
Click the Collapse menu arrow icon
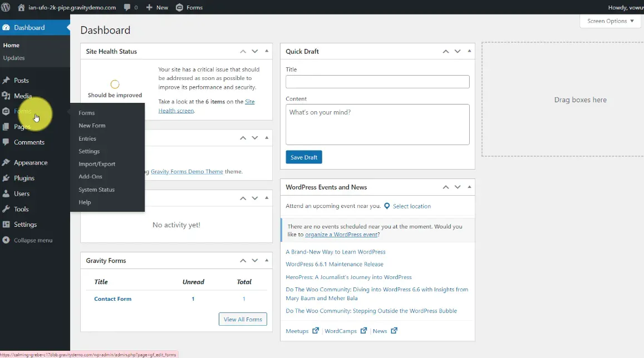click(6, 240)
